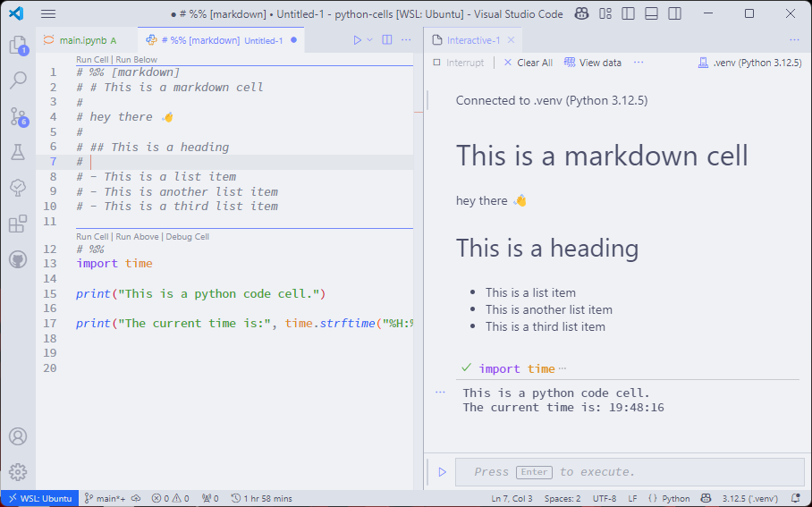
Task: Expand the collapsed import time cell ellipsis
Action: [x=562, y=368]
